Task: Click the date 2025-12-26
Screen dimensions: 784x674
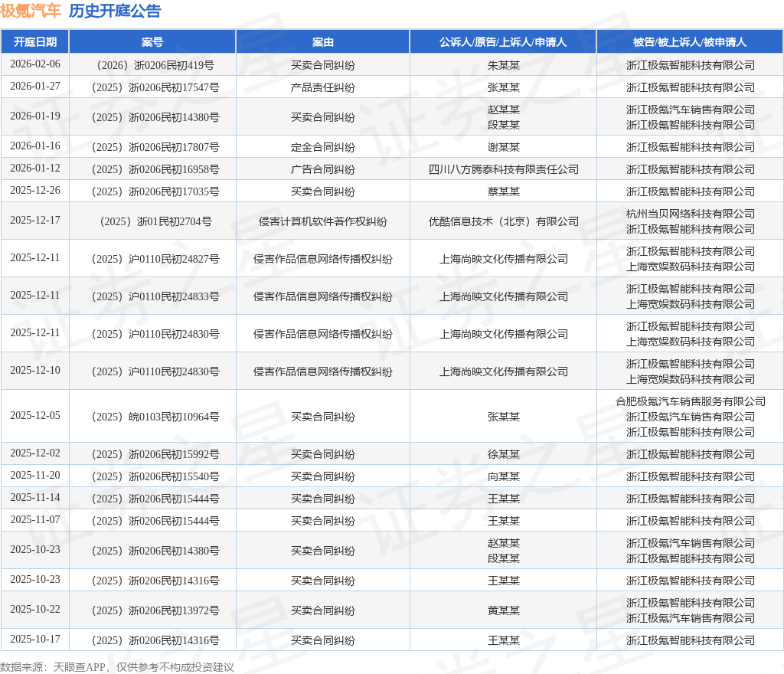Action: [35, 191]
